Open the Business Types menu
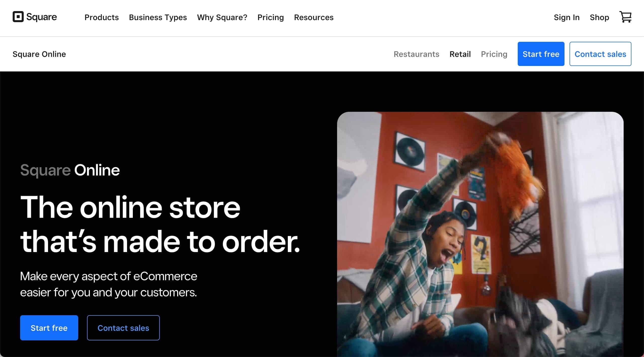The image size is (644, 357). pos(158,17)
